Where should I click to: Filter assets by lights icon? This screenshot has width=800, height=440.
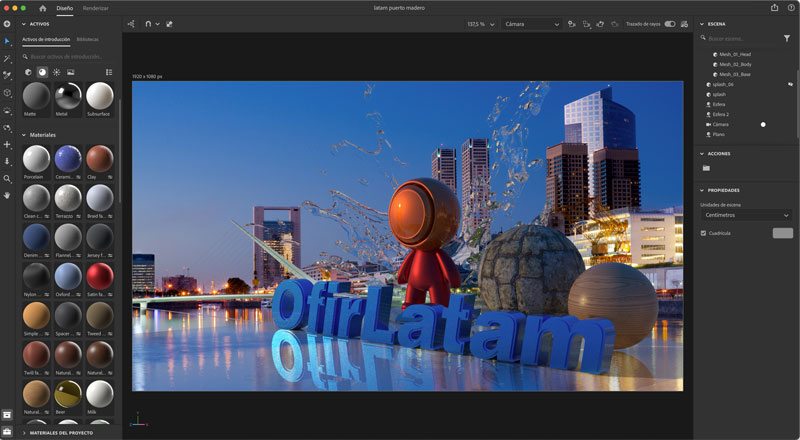56,72
